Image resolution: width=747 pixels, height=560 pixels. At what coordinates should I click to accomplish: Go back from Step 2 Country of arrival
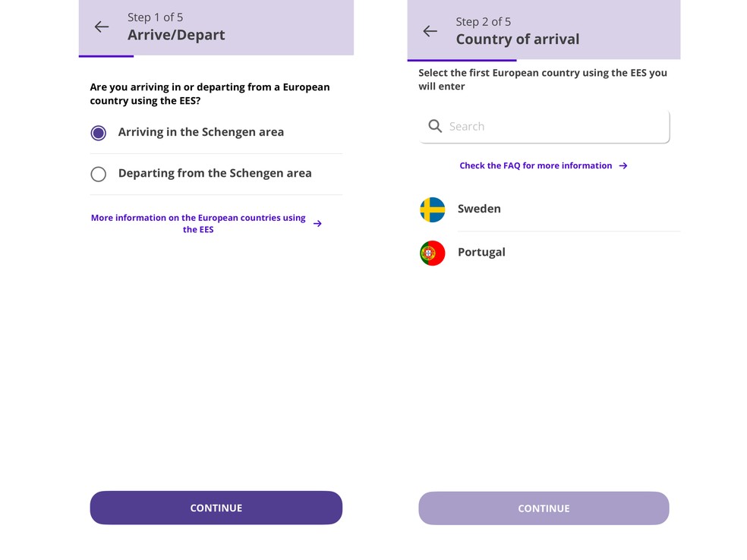click(x=430, y=31)
